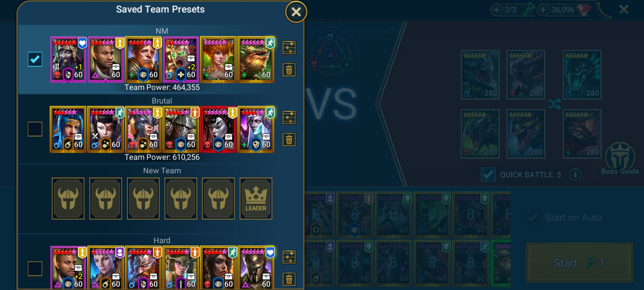
Task: Open edit settings for Brutal preset
Action: coord(289,118)
